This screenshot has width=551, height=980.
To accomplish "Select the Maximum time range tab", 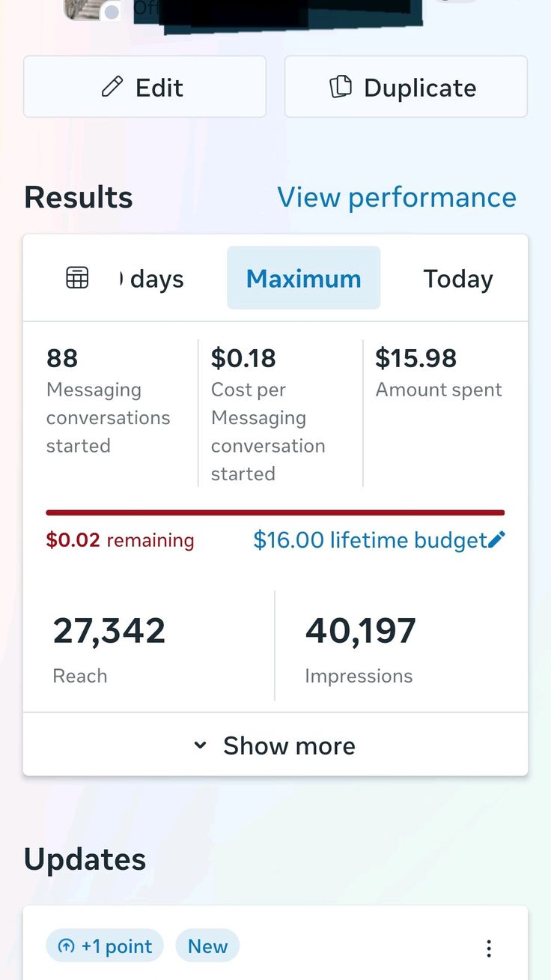I will coord(303,278).
